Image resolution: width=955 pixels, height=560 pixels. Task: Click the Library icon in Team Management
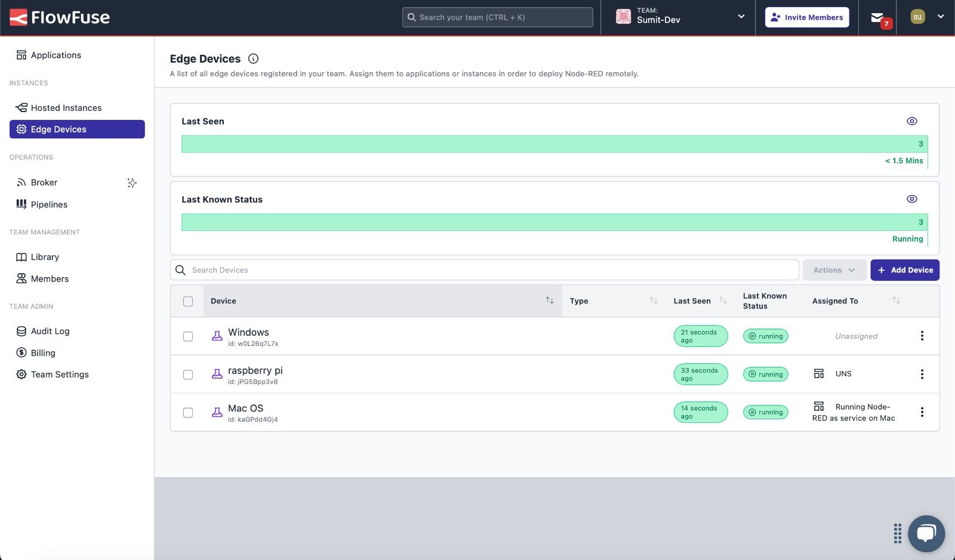(21, 256)
